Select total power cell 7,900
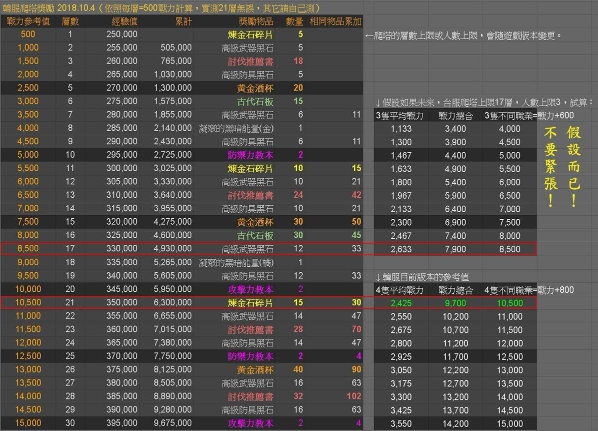 455,249
